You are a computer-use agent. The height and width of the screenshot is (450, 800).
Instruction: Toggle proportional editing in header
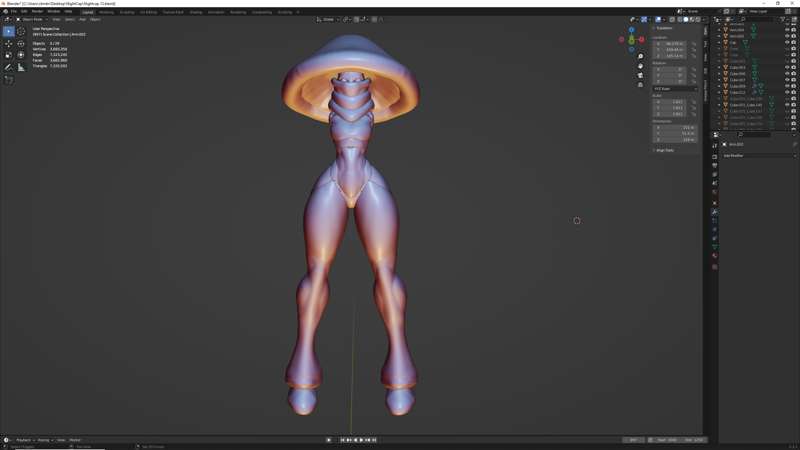[374, 19]
